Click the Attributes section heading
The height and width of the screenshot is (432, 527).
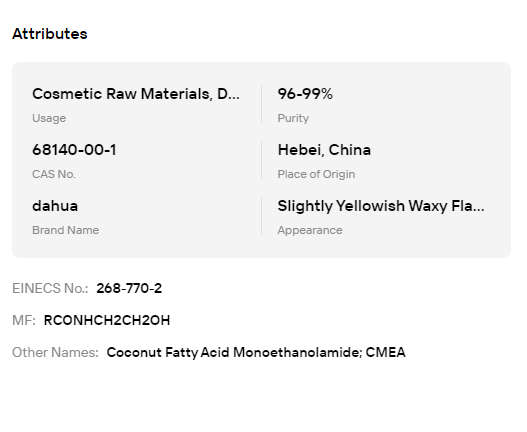coord(50,34)
